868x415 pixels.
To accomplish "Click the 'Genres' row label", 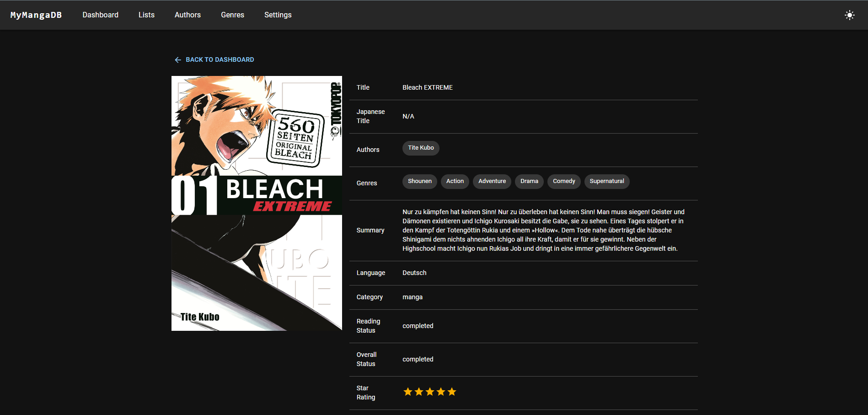I will point(367,183).
